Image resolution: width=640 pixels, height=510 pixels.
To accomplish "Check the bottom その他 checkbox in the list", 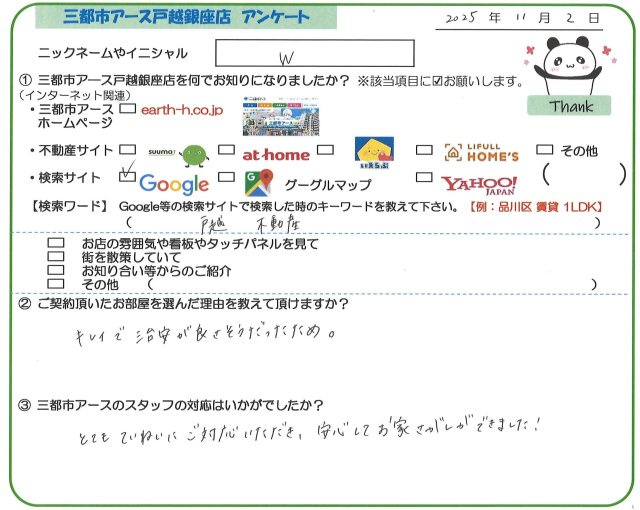I will click(x=56, y=284).
